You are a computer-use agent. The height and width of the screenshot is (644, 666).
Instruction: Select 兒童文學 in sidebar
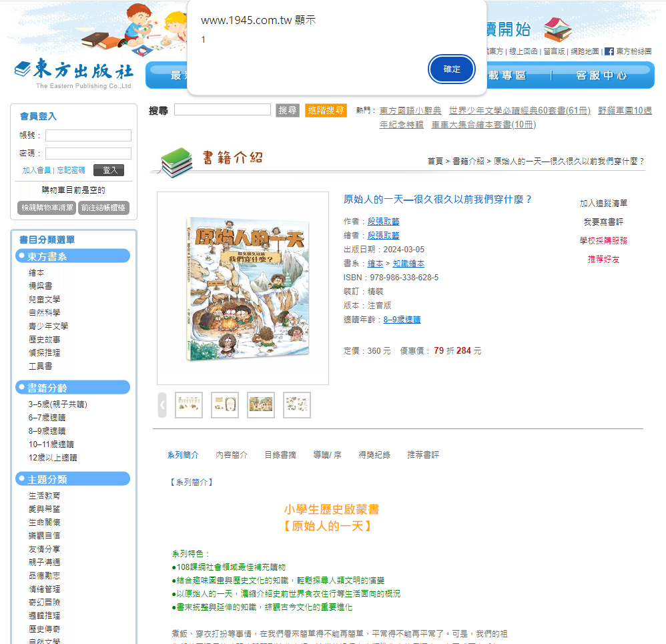(44, 300)
